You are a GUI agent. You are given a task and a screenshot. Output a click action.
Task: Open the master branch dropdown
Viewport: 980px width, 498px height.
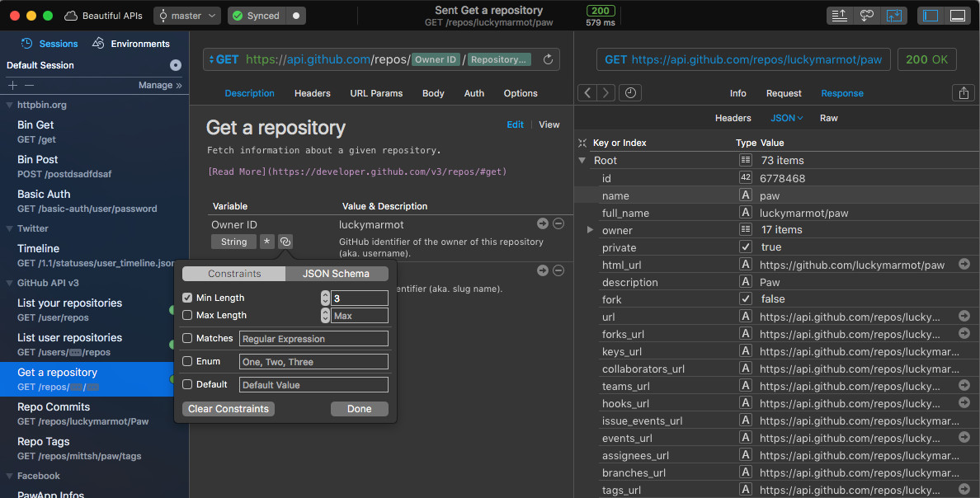[187, 16]
